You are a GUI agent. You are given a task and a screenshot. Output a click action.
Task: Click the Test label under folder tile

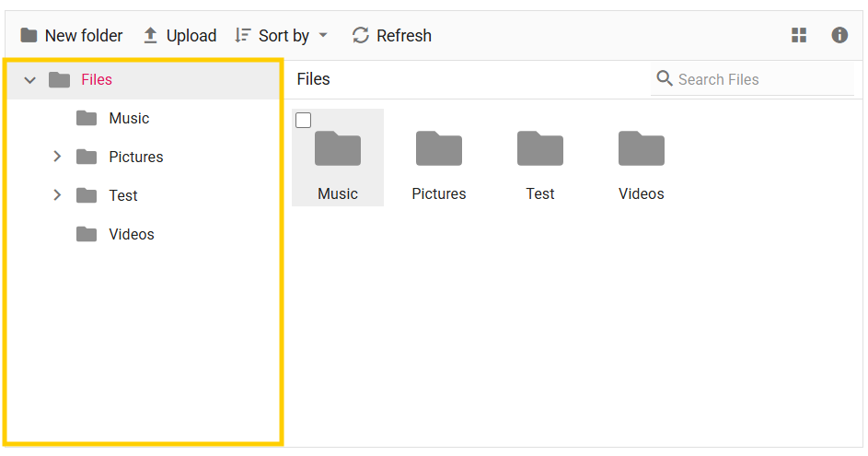[540, 194]
